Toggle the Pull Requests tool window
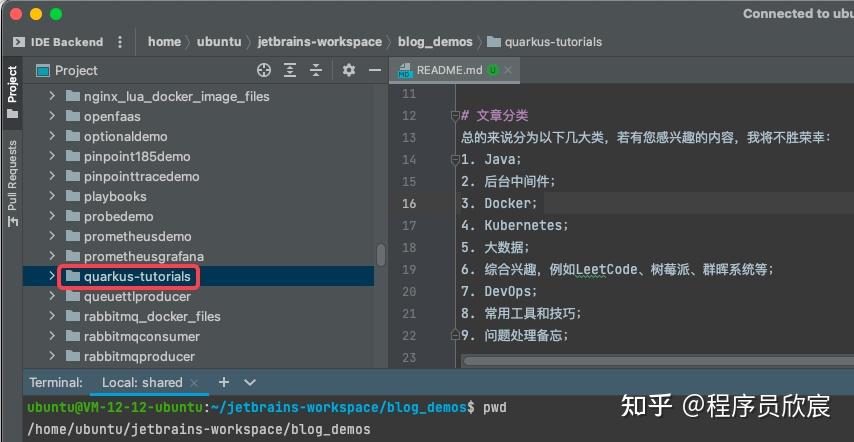854x442 pixels. tap(12, 182)
